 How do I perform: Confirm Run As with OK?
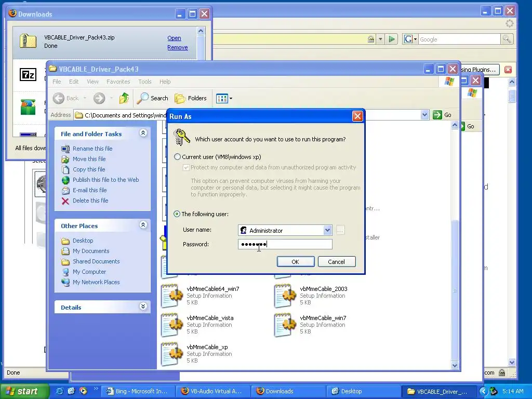(296, 262)
